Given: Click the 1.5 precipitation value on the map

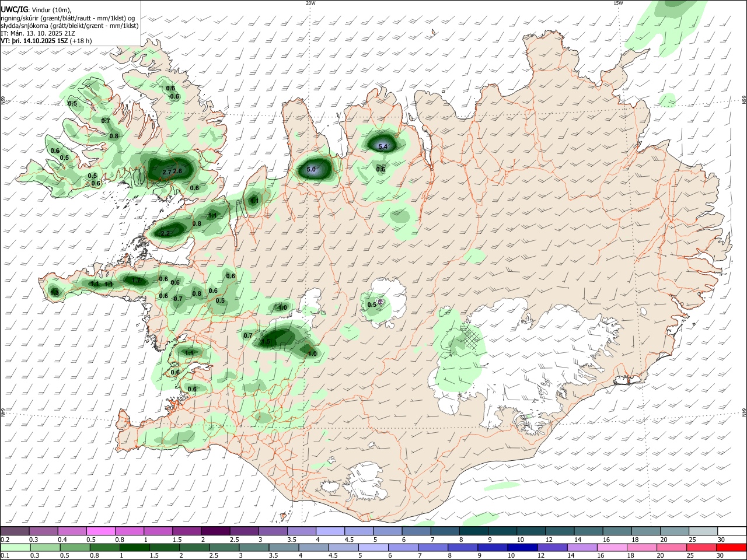Looking at the screenshot, I should (x=266, y=342).
